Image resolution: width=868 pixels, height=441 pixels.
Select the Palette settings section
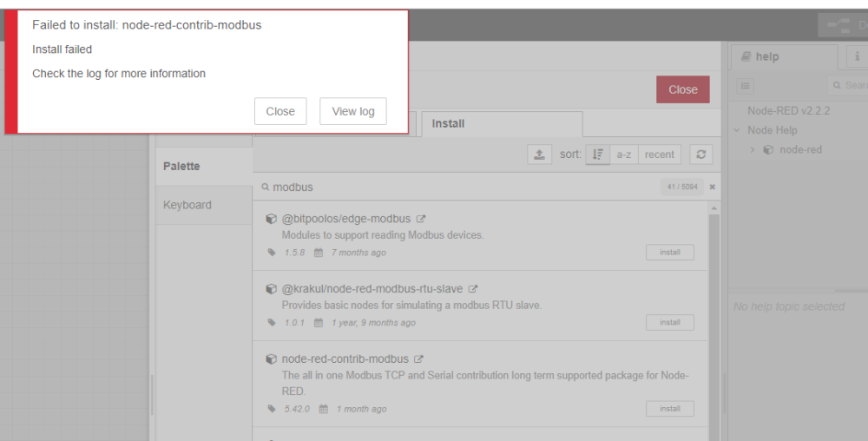coord(204,166)
